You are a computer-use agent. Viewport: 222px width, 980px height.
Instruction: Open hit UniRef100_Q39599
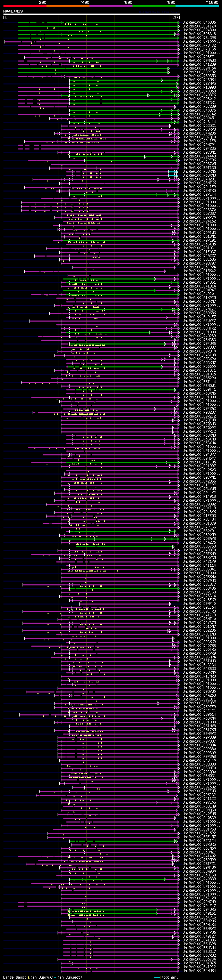coord(199,860)
